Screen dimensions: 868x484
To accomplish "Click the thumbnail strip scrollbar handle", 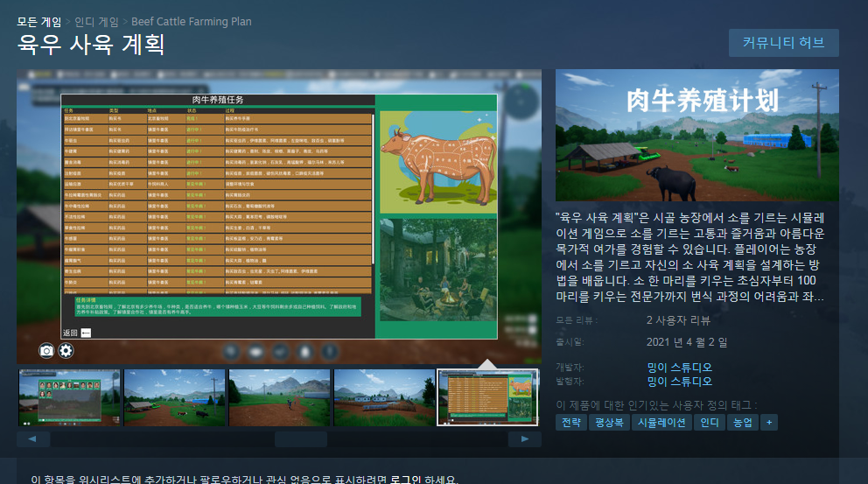I will (x=301, y=439).
